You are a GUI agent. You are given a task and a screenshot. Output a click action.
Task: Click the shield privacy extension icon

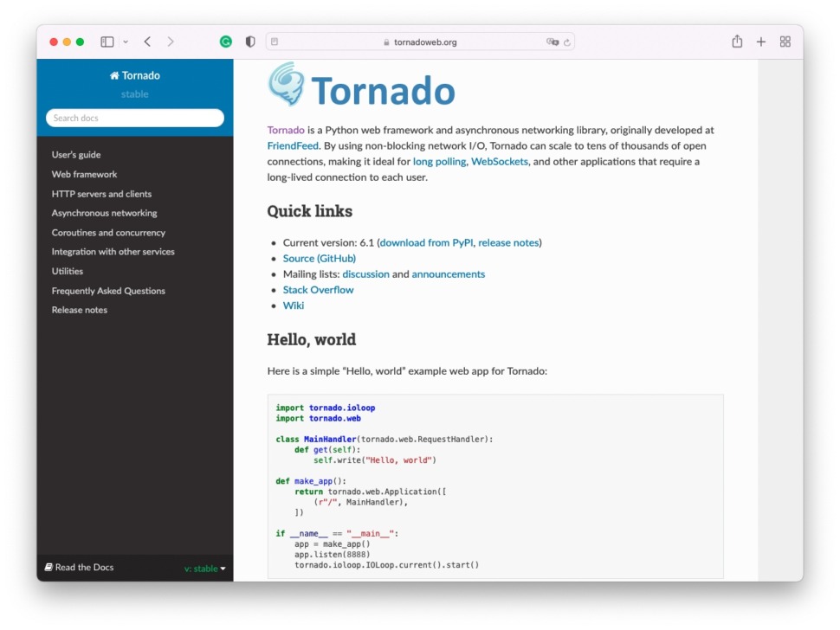249,41
